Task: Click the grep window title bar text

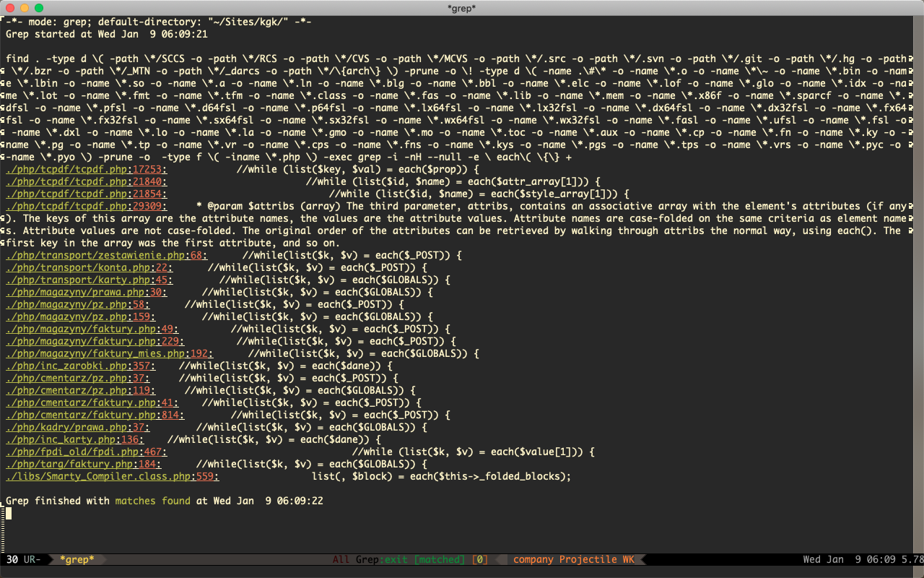Action: (462, 8)
